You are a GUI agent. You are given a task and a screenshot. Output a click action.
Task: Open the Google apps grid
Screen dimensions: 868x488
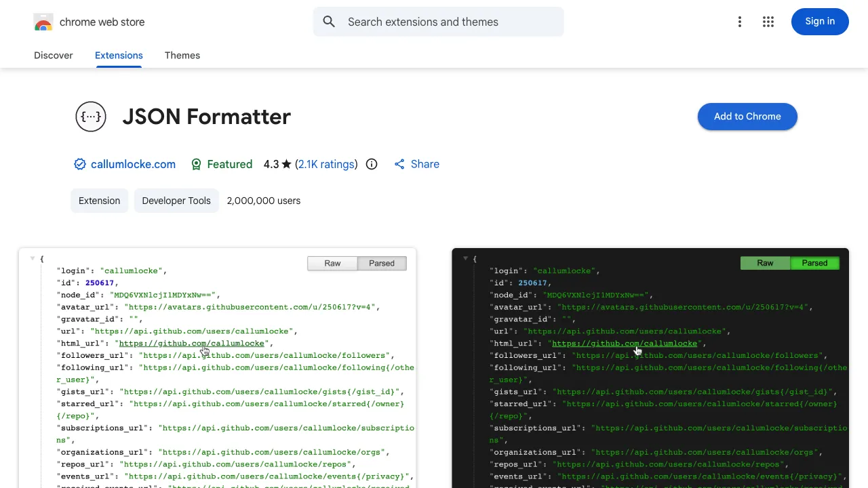pyautogui.click(x=768, y=22)
